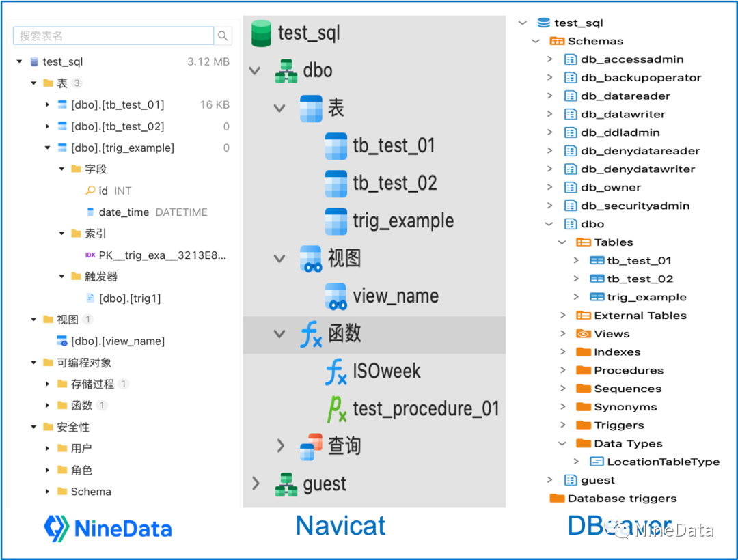Select [dbo].[view_name] in NineData
Viewport: 738px width, 560px height.
tap(118, 341)
